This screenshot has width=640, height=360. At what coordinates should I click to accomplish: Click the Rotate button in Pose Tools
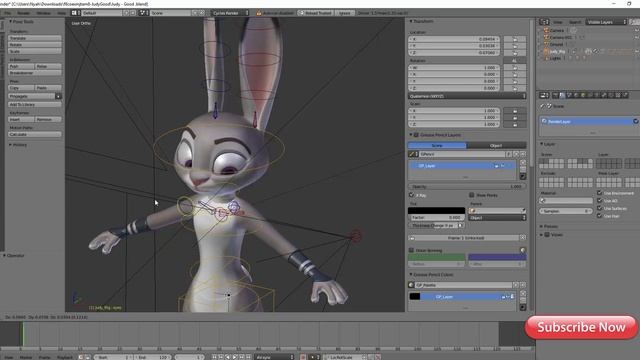35,45
